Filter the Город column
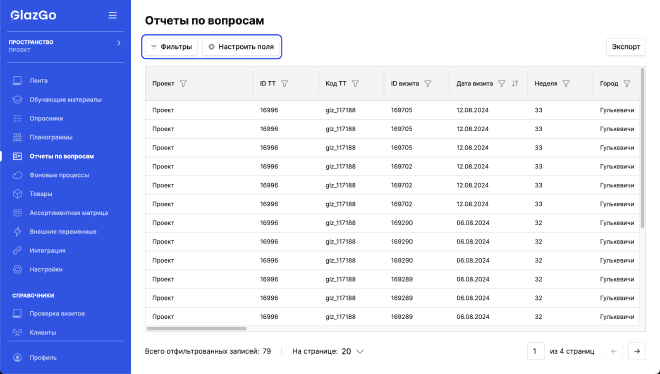660x374 pixels. (x=627, y=84)
